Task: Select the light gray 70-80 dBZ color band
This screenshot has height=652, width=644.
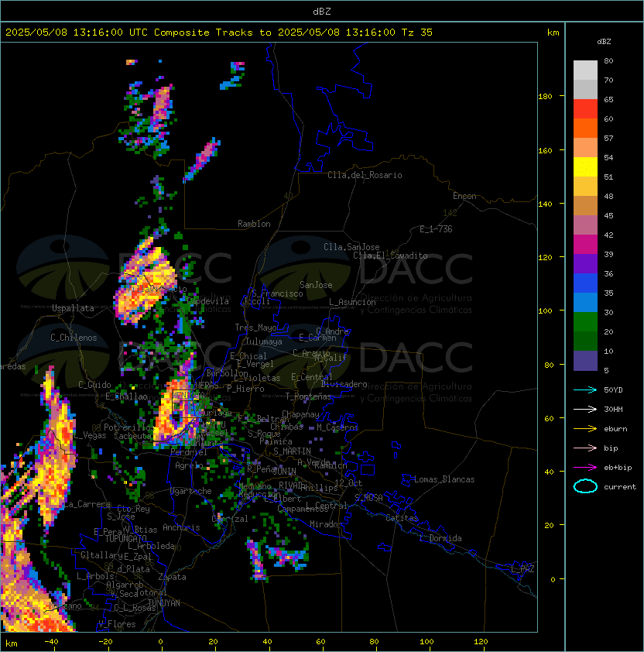Action: point(585,70)
